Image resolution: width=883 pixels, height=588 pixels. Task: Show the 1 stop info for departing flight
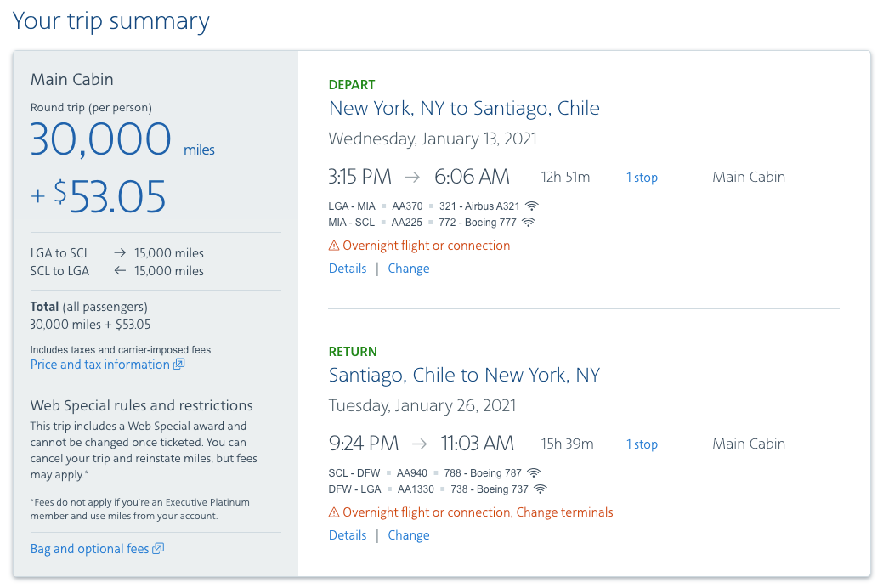click(642, 178)
